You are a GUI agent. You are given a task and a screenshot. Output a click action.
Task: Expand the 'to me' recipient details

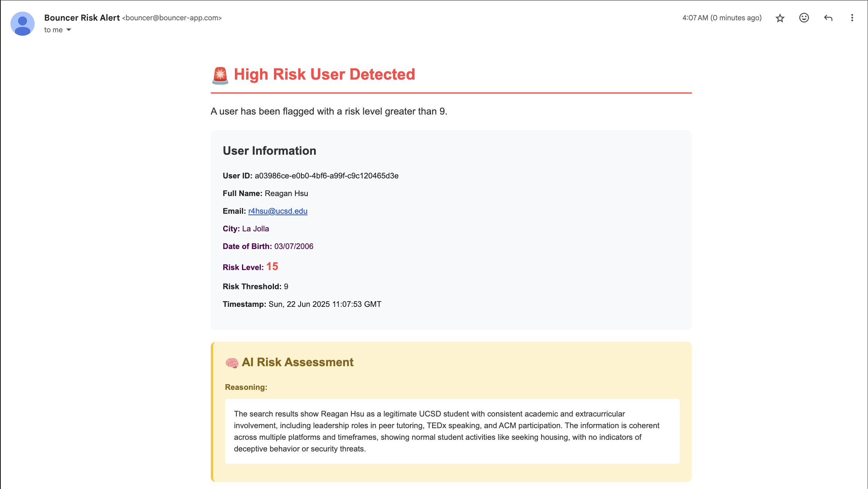tap(68, 30)
